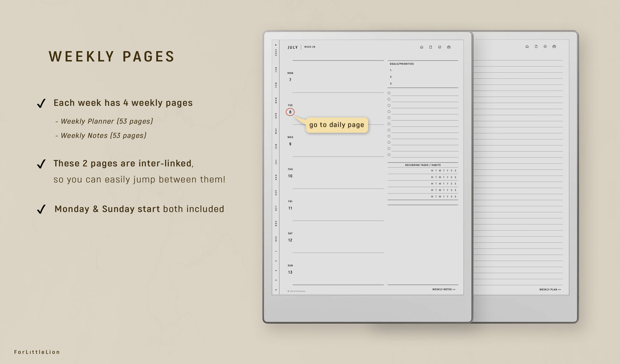This screenshot has width=620, height=364.
Task: Check the topmost to-do circle under Goals/Priorities
Action: point(389,93)
